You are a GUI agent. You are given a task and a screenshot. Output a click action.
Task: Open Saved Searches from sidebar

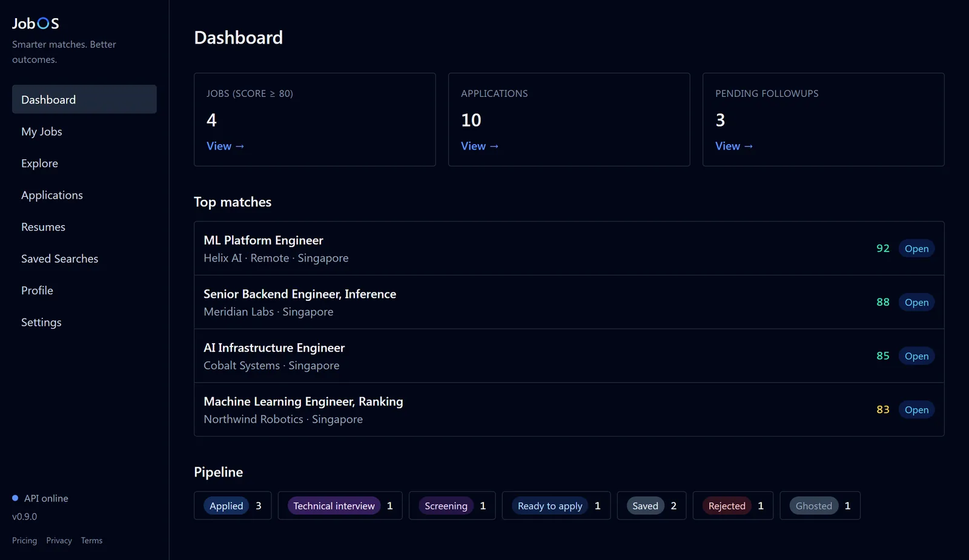(x=84, y=259)
